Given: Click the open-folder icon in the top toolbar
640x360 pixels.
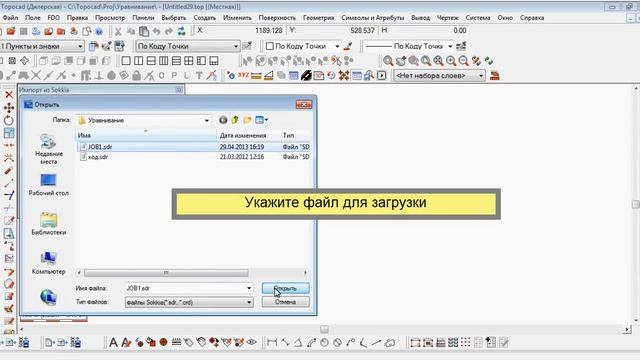Looking at the screenshot, I should coord(11,31).
